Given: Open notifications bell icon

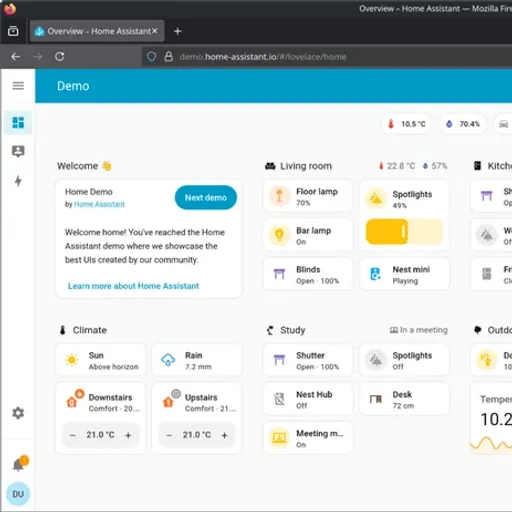Looking at the screenshot, I should [x=19, y=464].
